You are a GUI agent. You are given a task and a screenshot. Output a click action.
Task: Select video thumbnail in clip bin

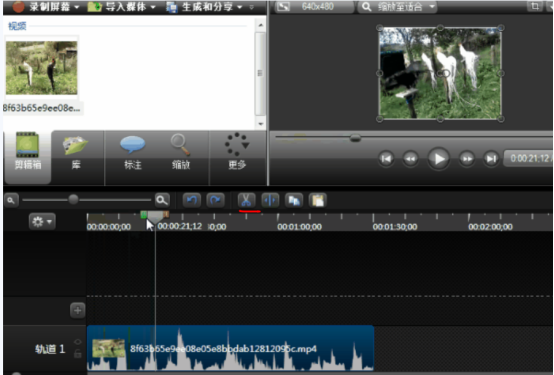[x=41, y=68]
